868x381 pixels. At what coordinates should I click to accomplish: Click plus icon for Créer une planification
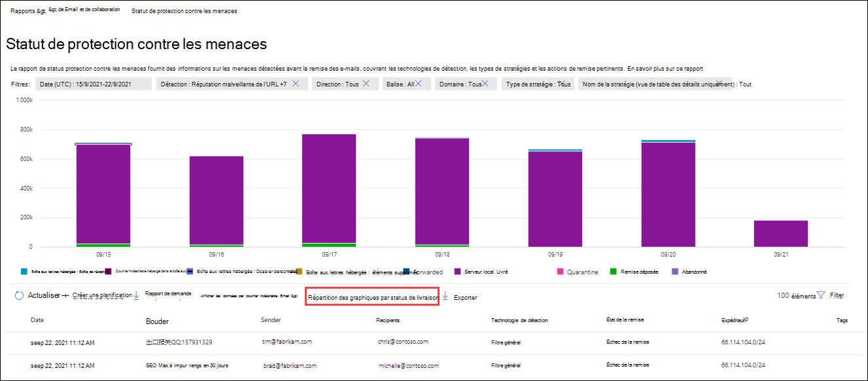[65, 296]
